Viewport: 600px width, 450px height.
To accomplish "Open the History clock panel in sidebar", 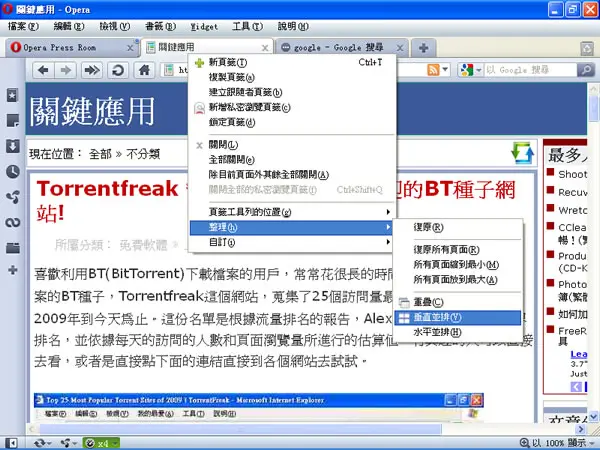I will pyautogui.click(x=12, y=171).
